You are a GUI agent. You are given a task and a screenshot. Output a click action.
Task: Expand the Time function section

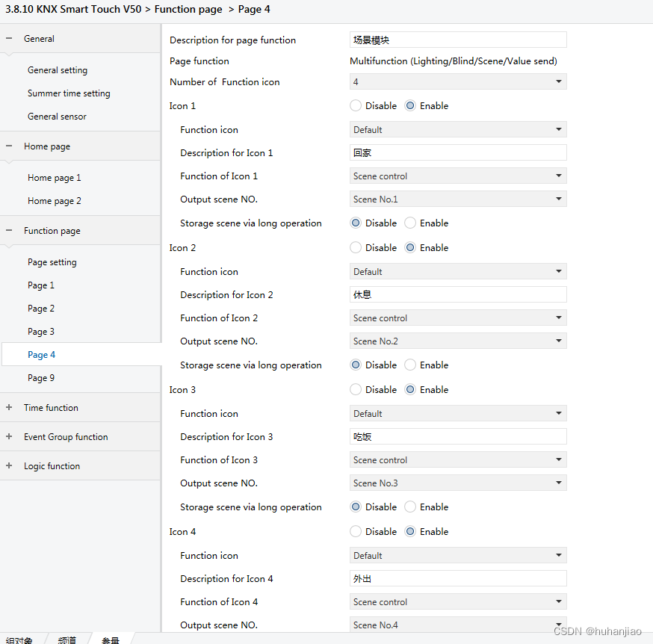pos(9,408)
